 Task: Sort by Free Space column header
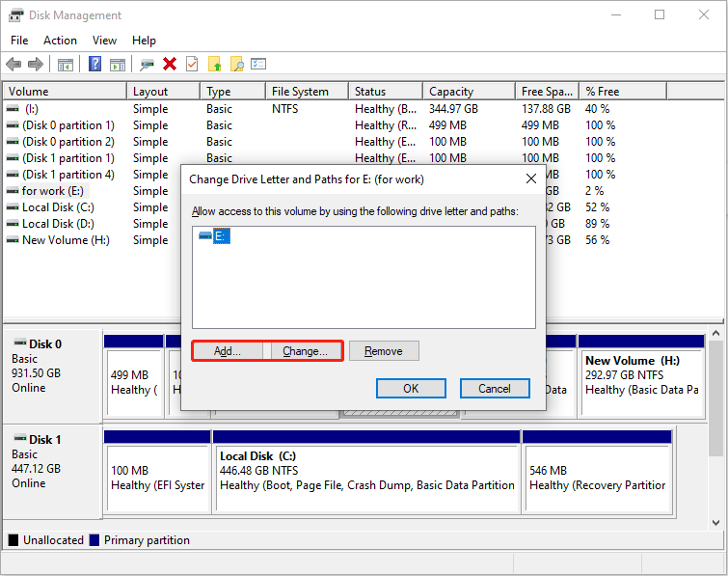click(x=548, y=92)
